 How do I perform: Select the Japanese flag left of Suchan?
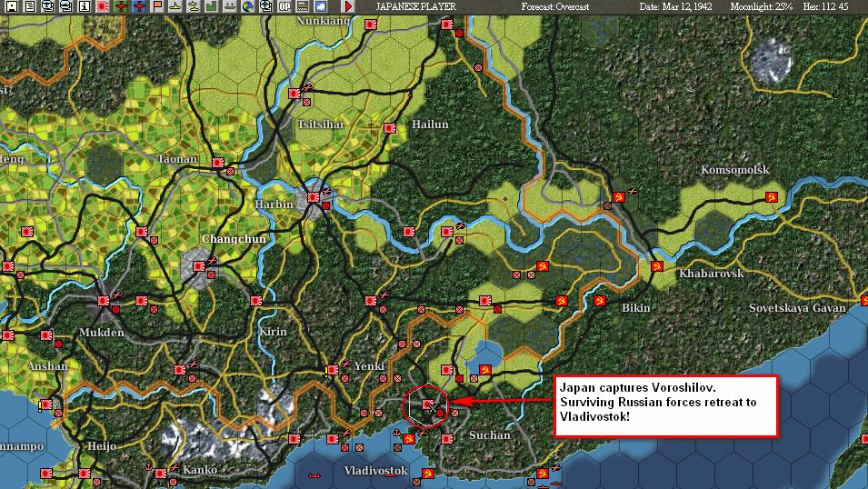447,439
